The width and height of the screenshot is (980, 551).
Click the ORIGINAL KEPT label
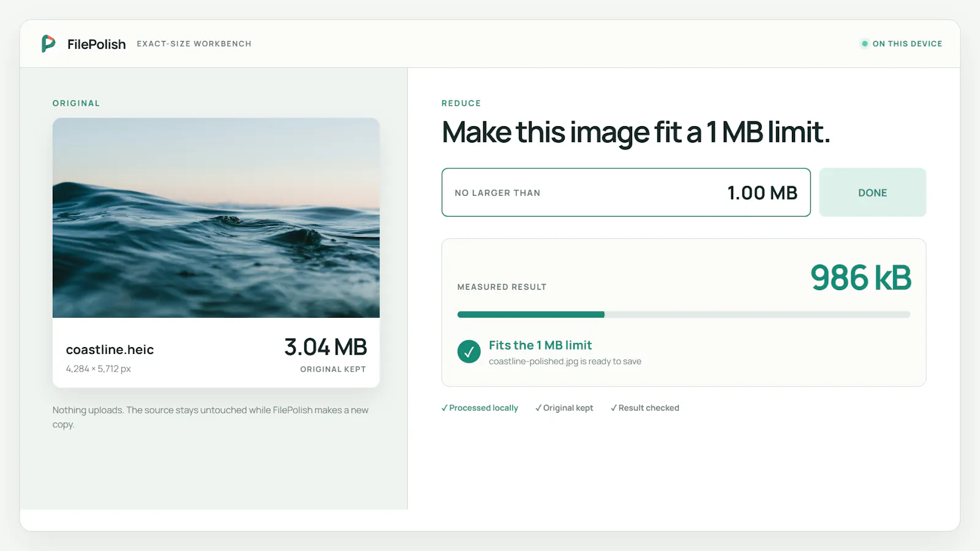click(333, 369)
